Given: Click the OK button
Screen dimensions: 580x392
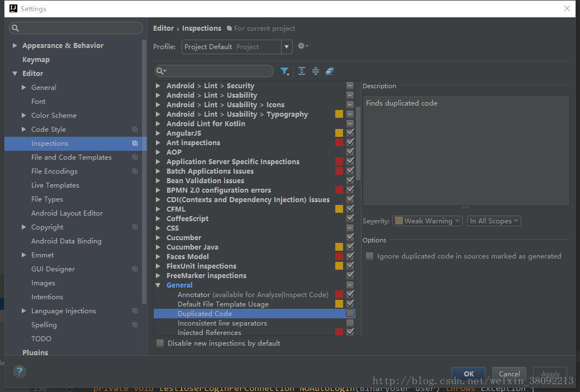Looking at the screenshot, I should click(x=468, y=374).
